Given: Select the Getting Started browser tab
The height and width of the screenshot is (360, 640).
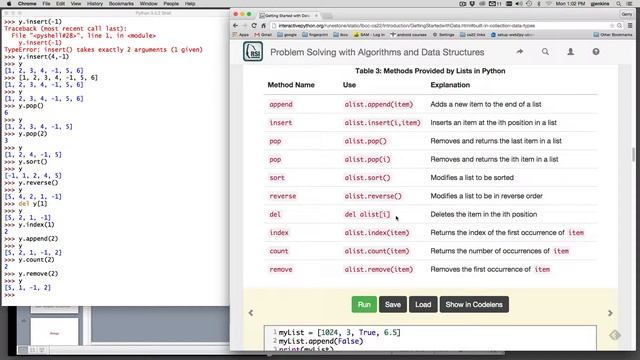Looking at the screenshot, I should click(288, 16).
